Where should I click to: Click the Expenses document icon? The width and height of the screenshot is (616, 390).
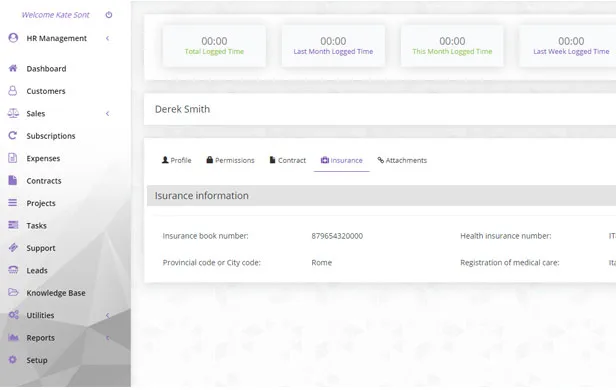tap(13, 158)
